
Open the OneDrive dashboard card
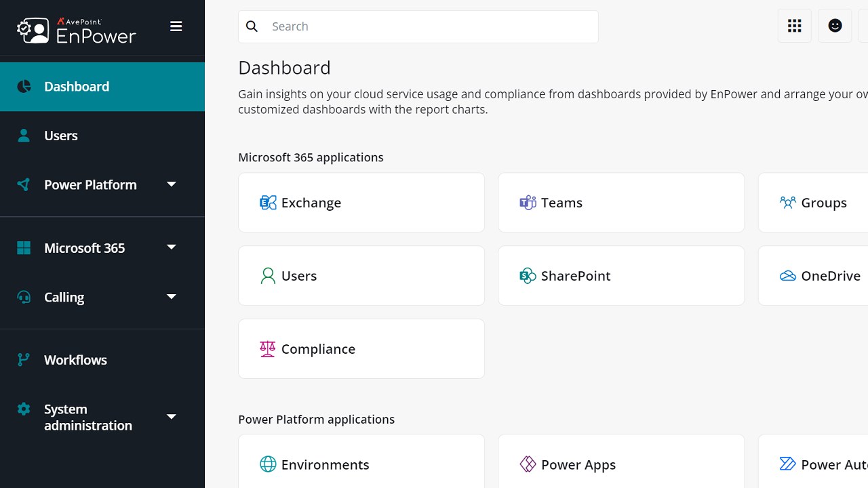coord(813,276)
